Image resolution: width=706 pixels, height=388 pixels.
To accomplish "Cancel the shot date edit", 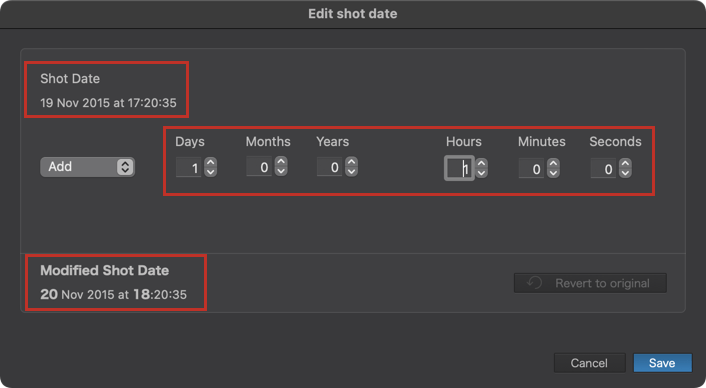I will pos(589,363).
